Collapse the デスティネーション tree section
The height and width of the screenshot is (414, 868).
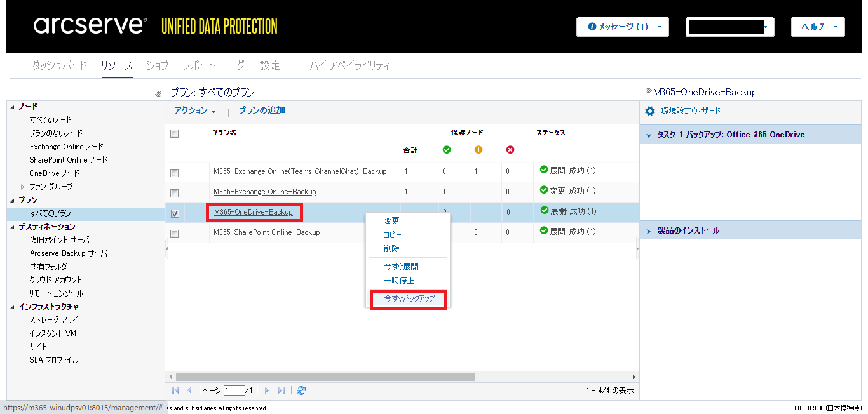(13, 227)
